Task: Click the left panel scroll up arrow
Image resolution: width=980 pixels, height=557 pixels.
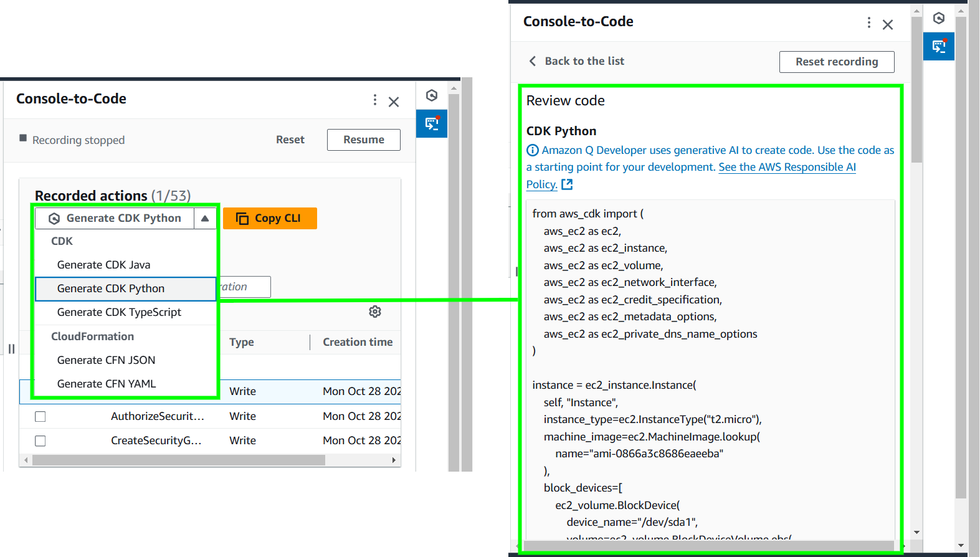Action: click(x=454, y=88)
